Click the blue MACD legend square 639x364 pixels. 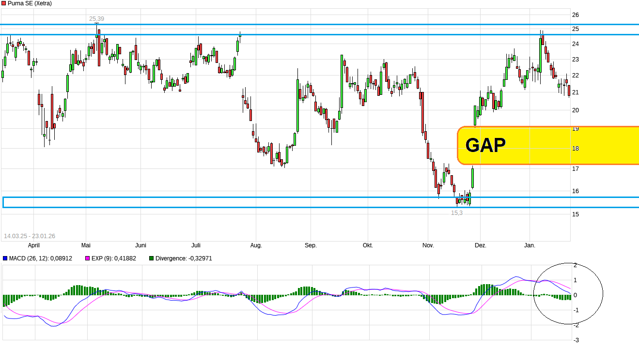pos(5,258)
